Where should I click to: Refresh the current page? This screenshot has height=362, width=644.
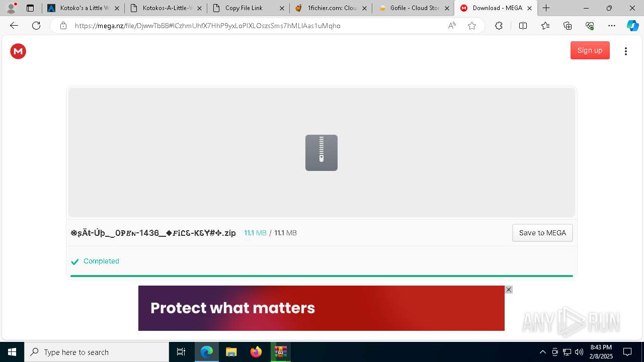(36, 26)
